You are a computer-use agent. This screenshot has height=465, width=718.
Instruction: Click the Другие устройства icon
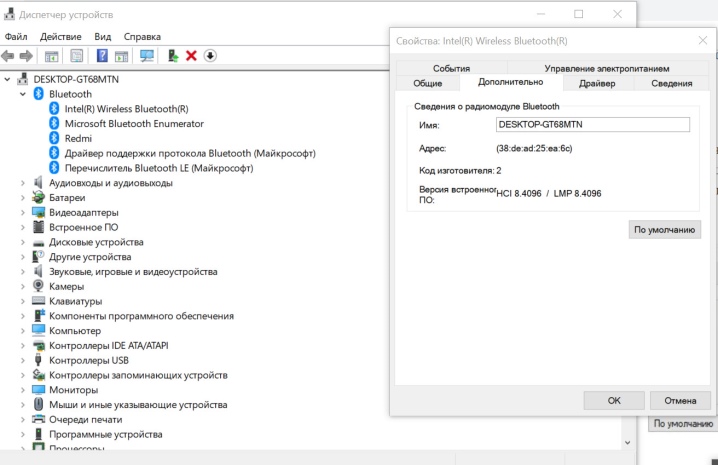[x=38, y=257]
